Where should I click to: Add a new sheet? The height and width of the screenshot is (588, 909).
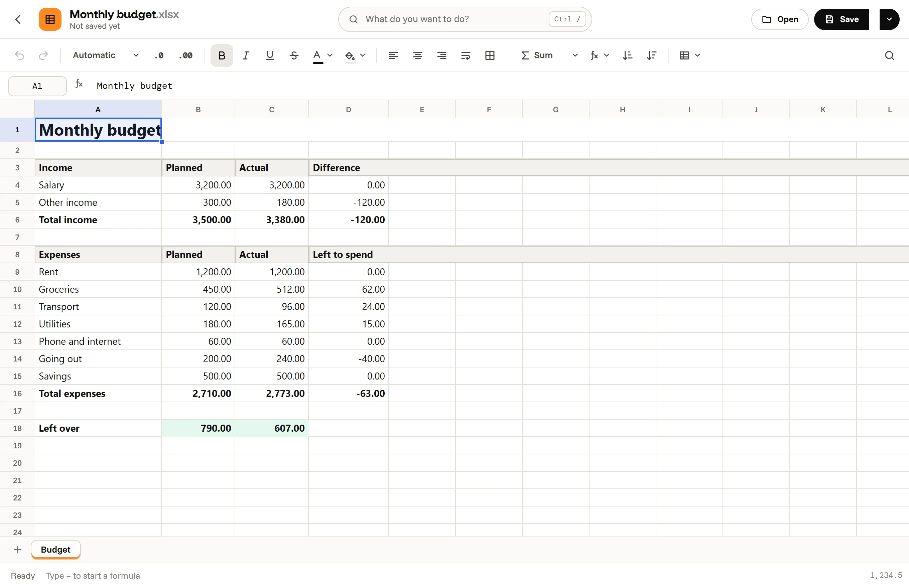point(18,550)
